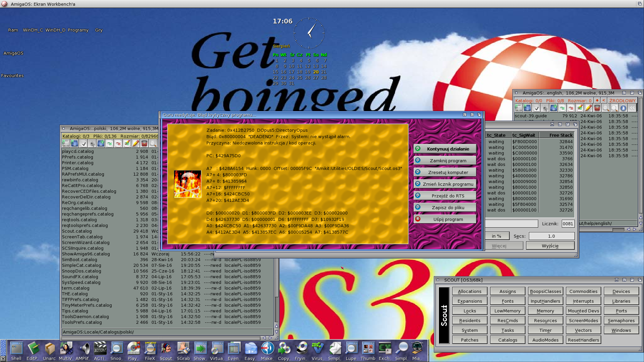Open Catalogs in SCOUT window
The width and height of the screenshot is (644, 362).
pos(507,340)
